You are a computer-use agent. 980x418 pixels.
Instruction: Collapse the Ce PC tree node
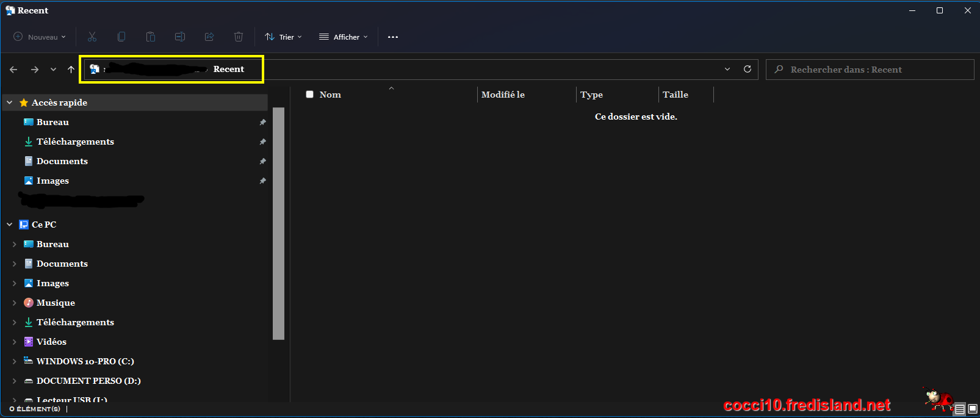click(10, 225)
